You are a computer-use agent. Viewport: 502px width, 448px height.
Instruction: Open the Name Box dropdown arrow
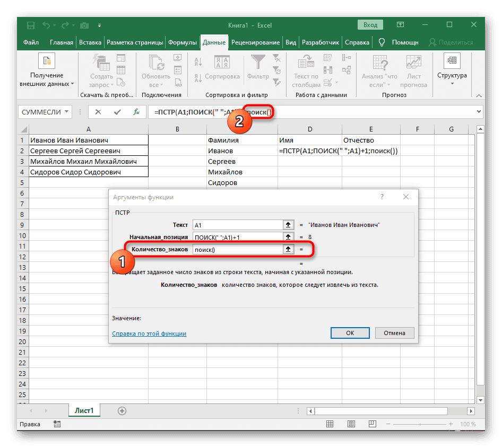67,112
